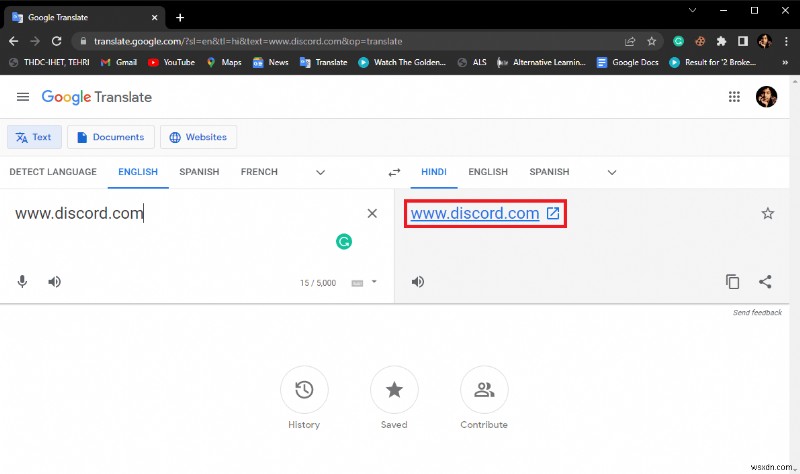This screenshot has height=474, width=800.
Task: Open Grammarly extension in toolbar
Action: 678,41
